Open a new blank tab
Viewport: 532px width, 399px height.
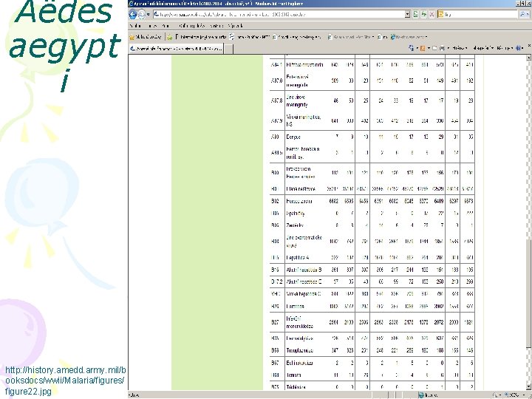point(228,49)
